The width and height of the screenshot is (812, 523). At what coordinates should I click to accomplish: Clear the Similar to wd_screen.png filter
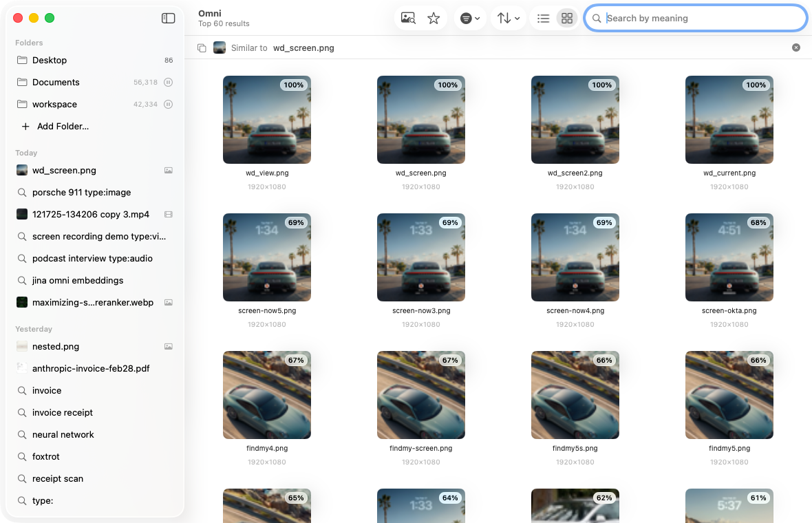pyautogui.click(x=796, y=47)
